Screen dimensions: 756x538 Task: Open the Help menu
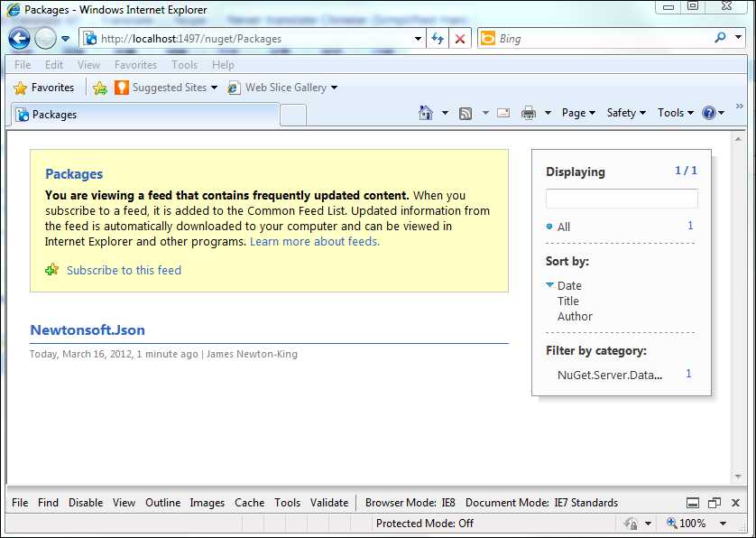pos(223,65)
